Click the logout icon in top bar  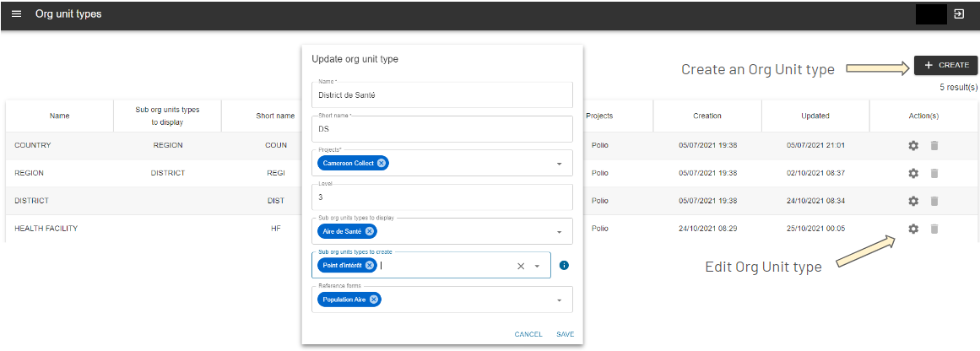[959, 13]
